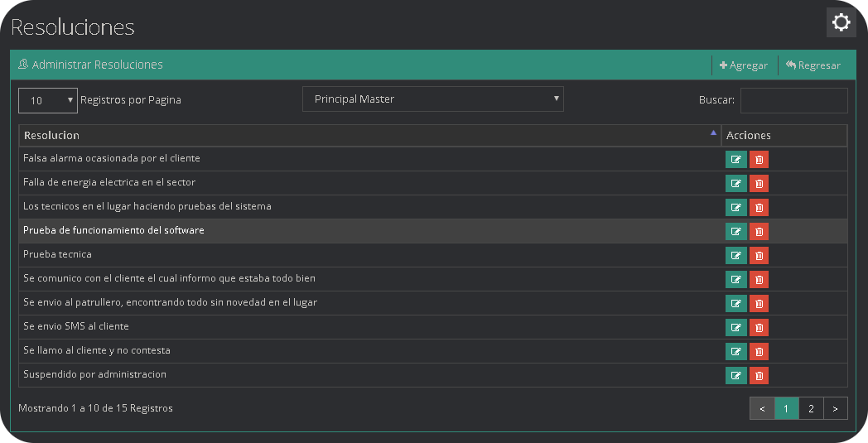Click the Regresar button
The width and height of the screenshot is (868, 443).
(x=813, y=65)
